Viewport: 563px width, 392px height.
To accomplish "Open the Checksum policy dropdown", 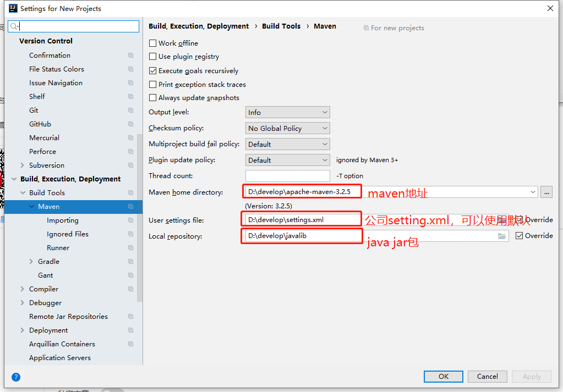I will coord(288,128).
